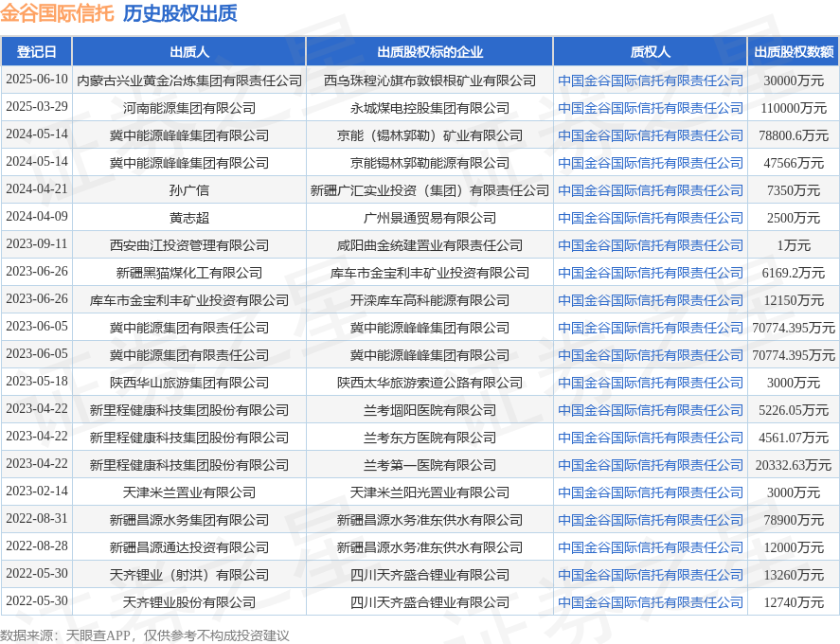The width and height of the screenshot is (840, 644).
Task: Click 天津米兰置业有限公司 cell
Action: pos(189,492)
